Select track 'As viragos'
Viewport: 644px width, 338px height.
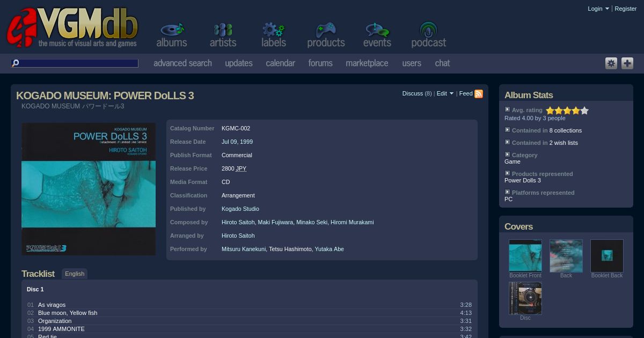pyautogui.click(x=52, y=305)
